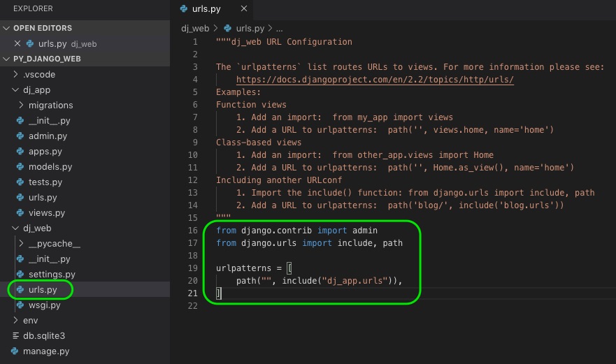Click Python icon beside manage.py
This screenshot has width=616, height=364.
[x=15, y=351]
